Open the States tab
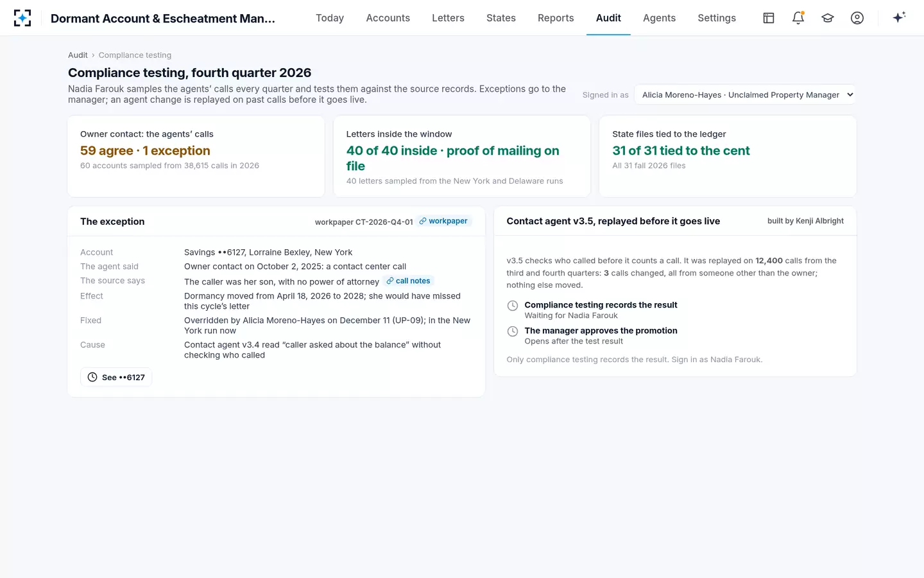 coord(501,18)
